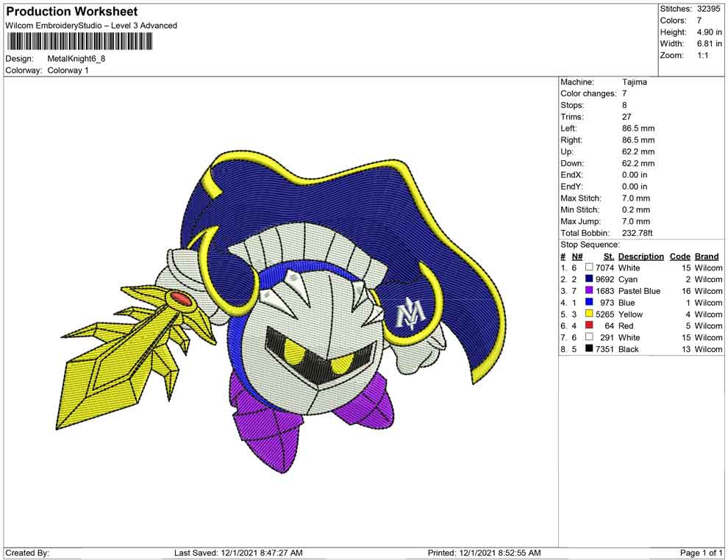Image resolution: width=728 pixels, height=560 pixels.
Task: Click the yellow swatch in row 5
Action: click(589, 314)
